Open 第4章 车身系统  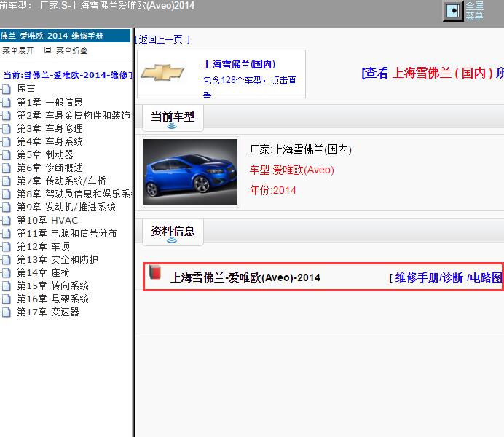click(x=50, y=141)
